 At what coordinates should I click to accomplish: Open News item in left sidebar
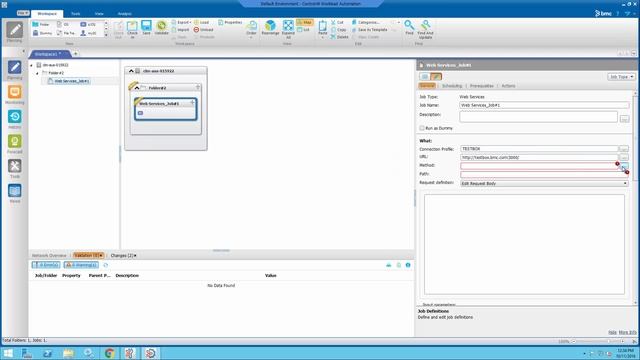[x=14, y=193]
